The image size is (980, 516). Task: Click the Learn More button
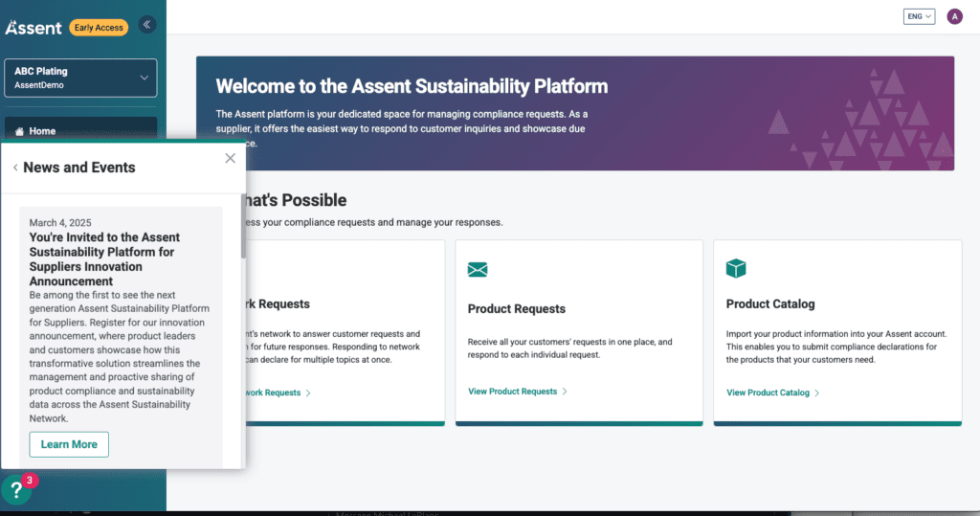point(69,444)
